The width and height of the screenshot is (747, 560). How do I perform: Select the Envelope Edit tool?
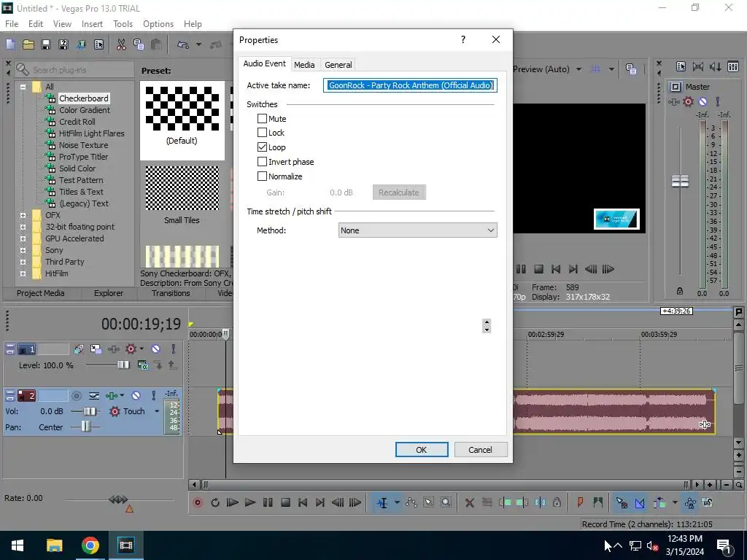411,502
